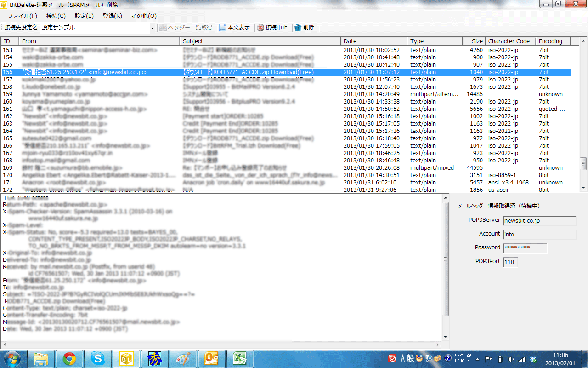Click the 削除 trash can button
Image resolution: width=588 pixels, height=368 pixels.
click(x=305, y=28)
